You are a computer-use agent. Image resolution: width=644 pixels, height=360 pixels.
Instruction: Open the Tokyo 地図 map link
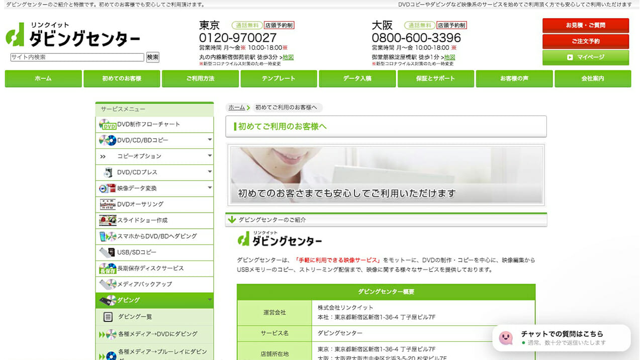click(x=288, y=57)
